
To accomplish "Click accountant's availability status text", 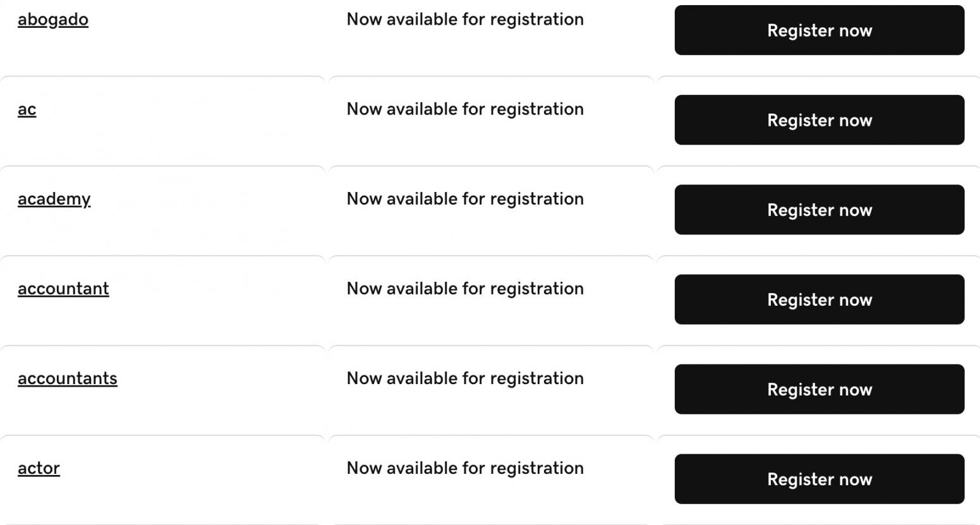I will (x=465, y=289).
